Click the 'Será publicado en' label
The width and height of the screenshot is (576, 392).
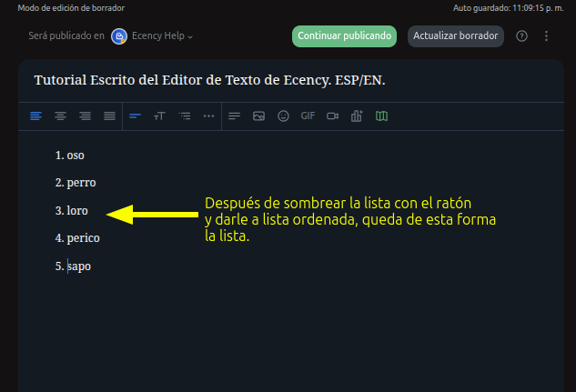[x=66, y=36]
